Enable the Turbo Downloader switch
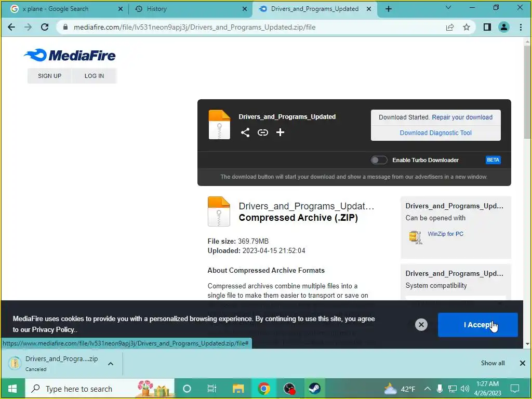532x399 pixels. click(x=379, y=160)
